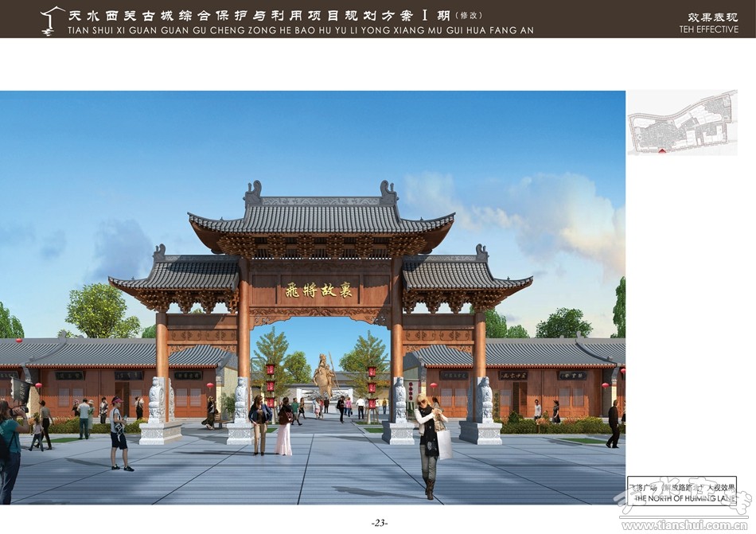The height and width of the screenshot is (534, 756).
Task: Click the rightmost stone lion pillar base
Action: tap(481, 431)
